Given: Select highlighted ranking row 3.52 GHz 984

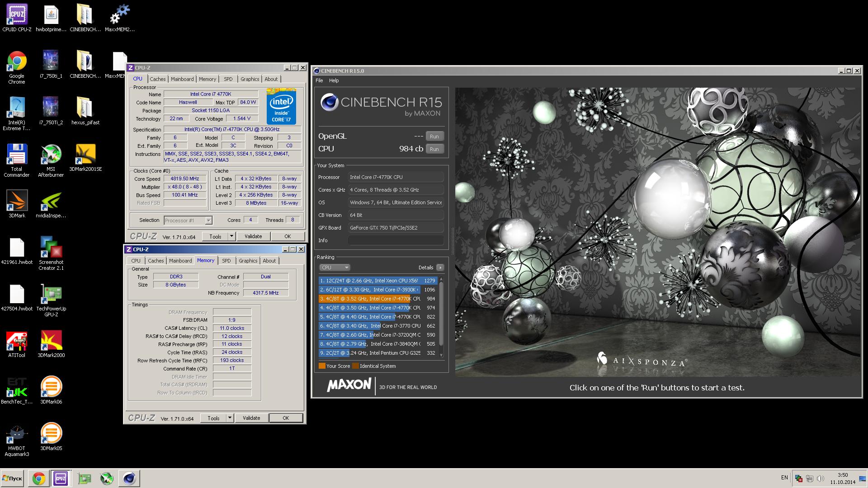Looking at the screenshot, I should click(x=377, y=299).
